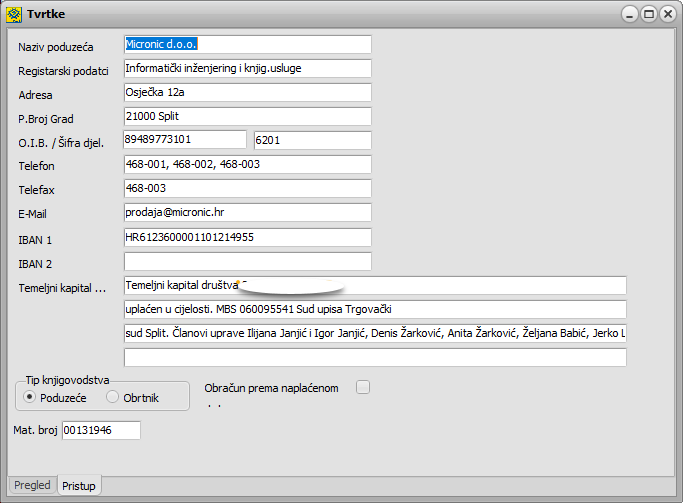Click the 'Registarski podatci' label
The image size is (683, 503).
pos(63,71)
